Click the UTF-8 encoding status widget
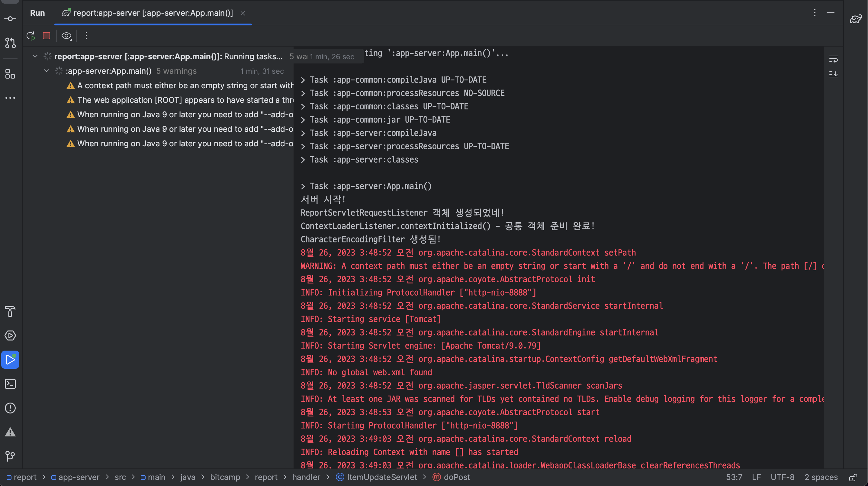The height and width of the screenshot is (486, 868). pos(782,477)
